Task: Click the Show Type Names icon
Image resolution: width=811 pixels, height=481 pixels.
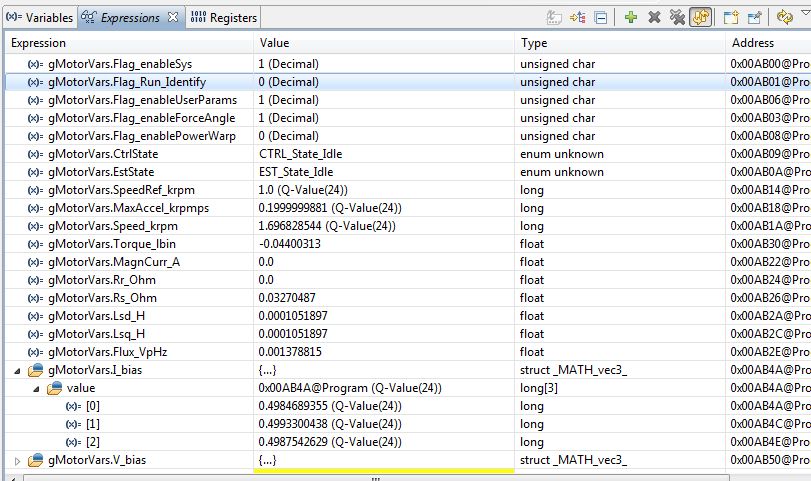Action: 554,17
